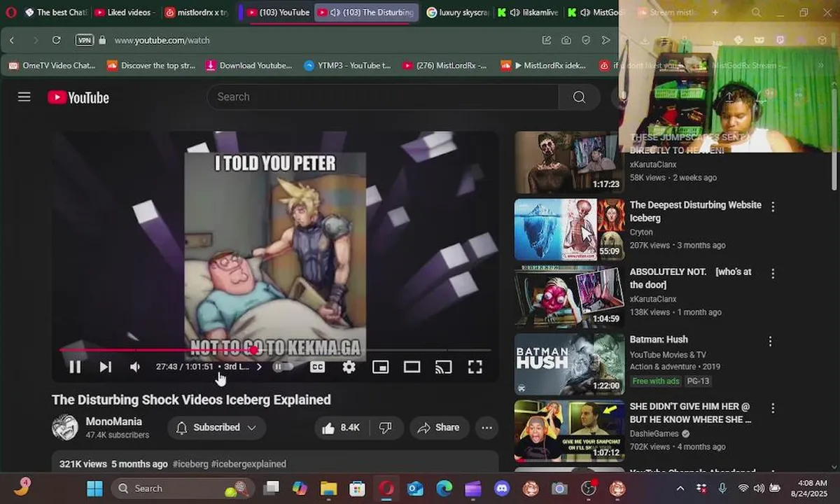
Task: Switch to the 'mistlordrx x try' tab
Action: click(196, 12)
